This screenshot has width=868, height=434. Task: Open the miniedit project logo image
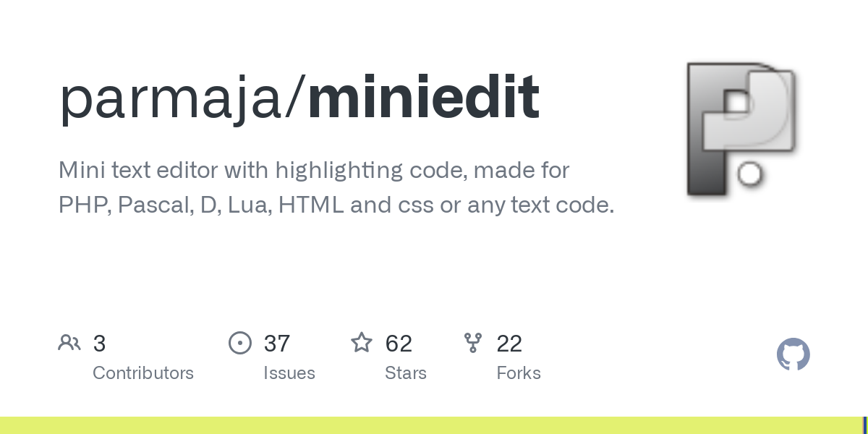point(741,129)
